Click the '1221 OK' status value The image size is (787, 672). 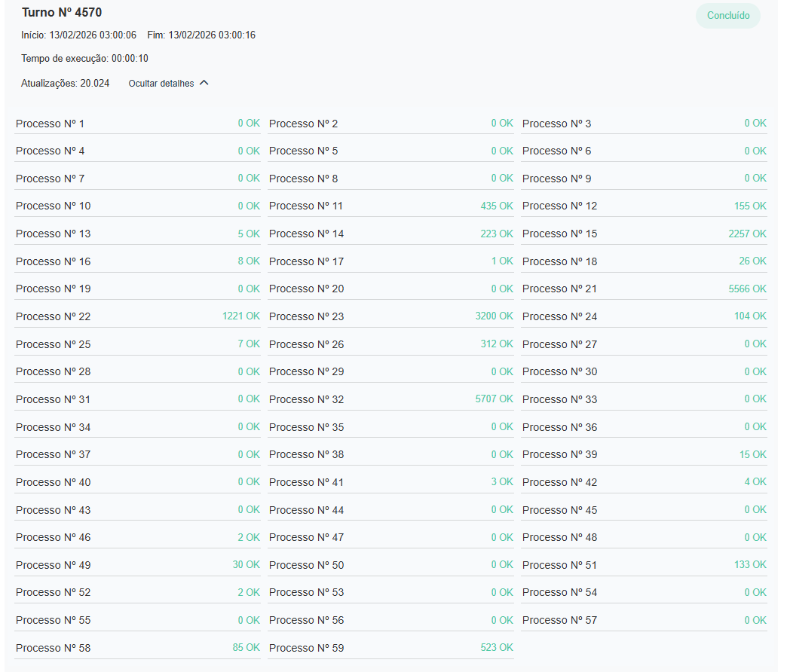[240, 316]
